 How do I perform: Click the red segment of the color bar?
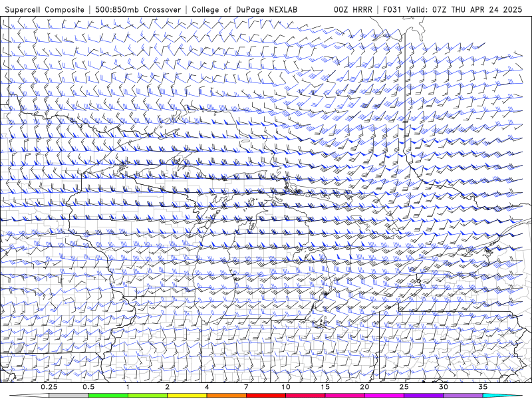coord(265,396)
